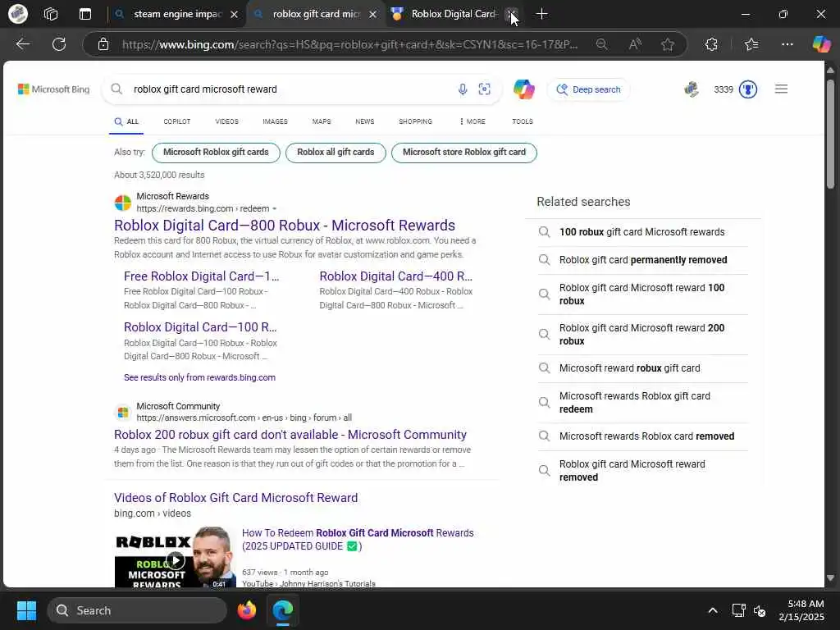840x630 pixels.
Task: Go back with the browser back arrow
Action: point(22,44)
